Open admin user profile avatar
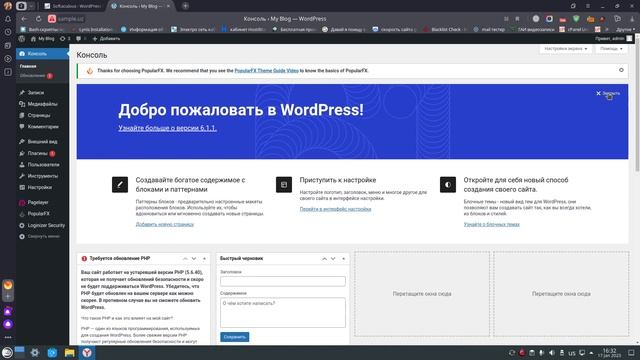 click(629, 39)
